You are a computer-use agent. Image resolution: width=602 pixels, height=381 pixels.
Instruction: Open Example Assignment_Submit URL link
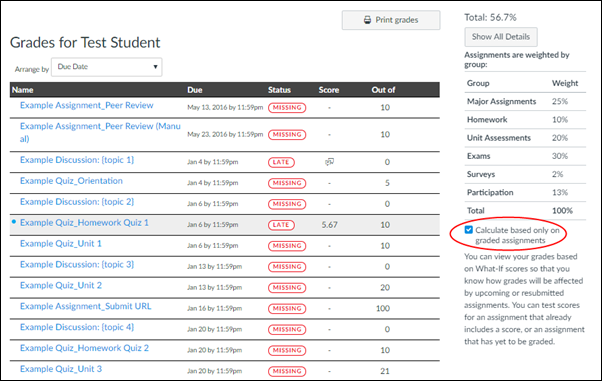click(x=86, y=306)
